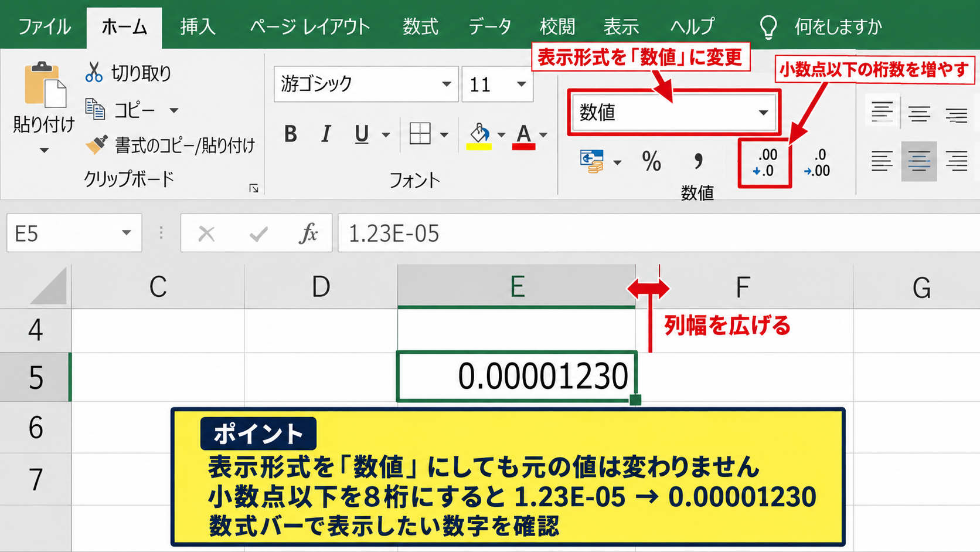Click row 6 header
This screenshot has height=552, width=980.
tap(35, 428)
